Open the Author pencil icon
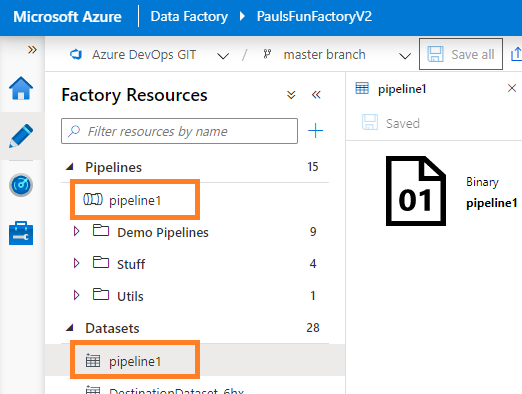This screenshot has width=522, height=394. pyautogui.click(x=21, y=136)
